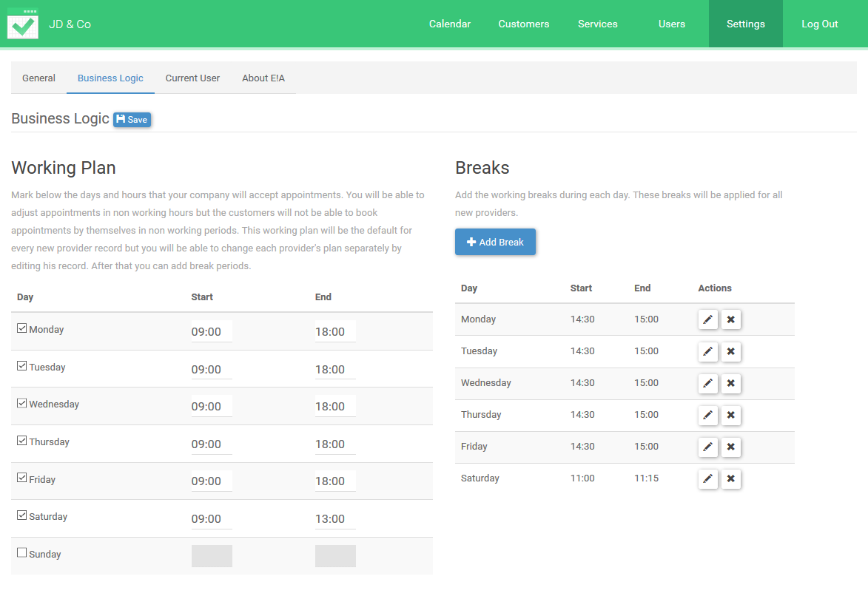Edit the Saturday break entry
This screenshot has width=868, height=616.
tap(707, 478)
